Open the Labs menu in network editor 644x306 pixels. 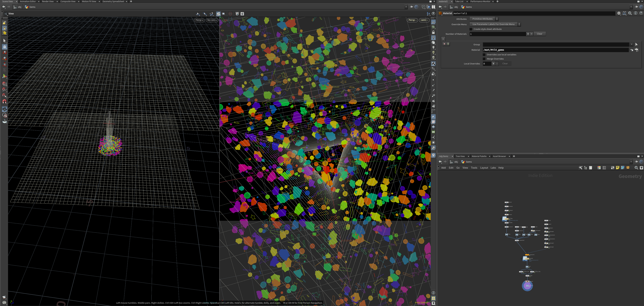pyautogui.click(x=493, y=168)
